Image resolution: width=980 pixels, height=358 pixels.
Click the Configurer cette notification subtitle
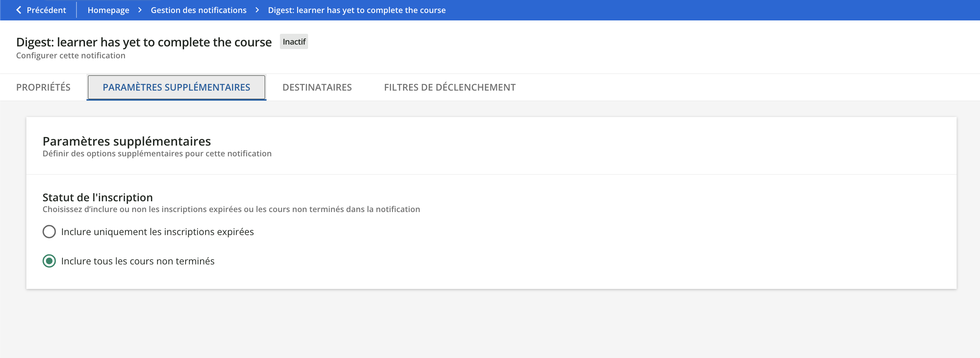(x=71, y=55)
